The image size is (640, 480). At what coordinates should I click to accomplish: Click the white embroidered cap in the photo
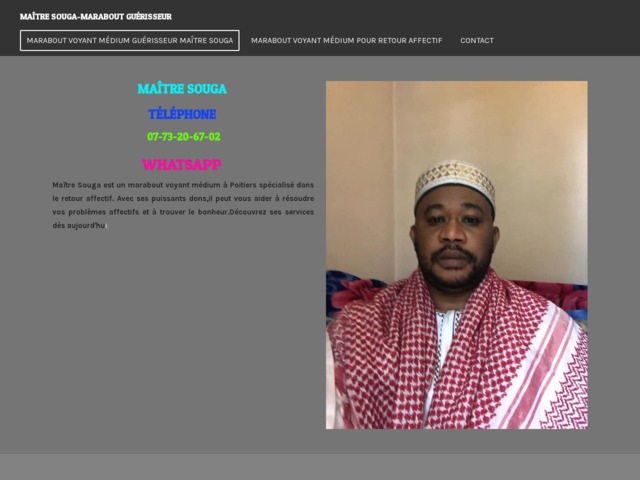455,182
